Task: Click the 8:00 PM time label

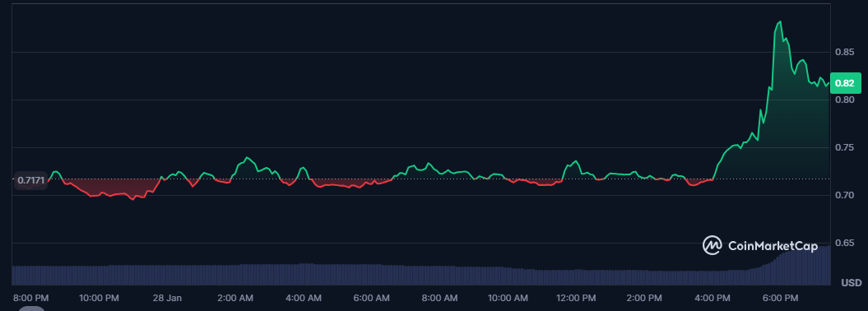Action: tap(31, 299)
